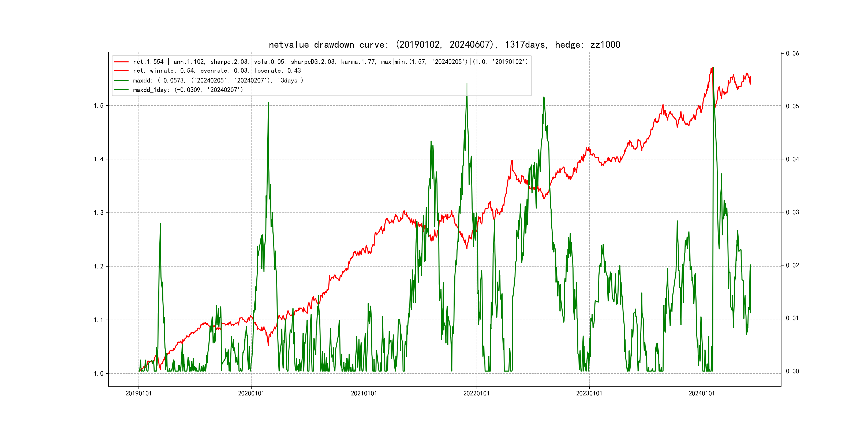Click the red winrate legend line swatch
Viewport: 868px width, 434px height.
(121, 71)
